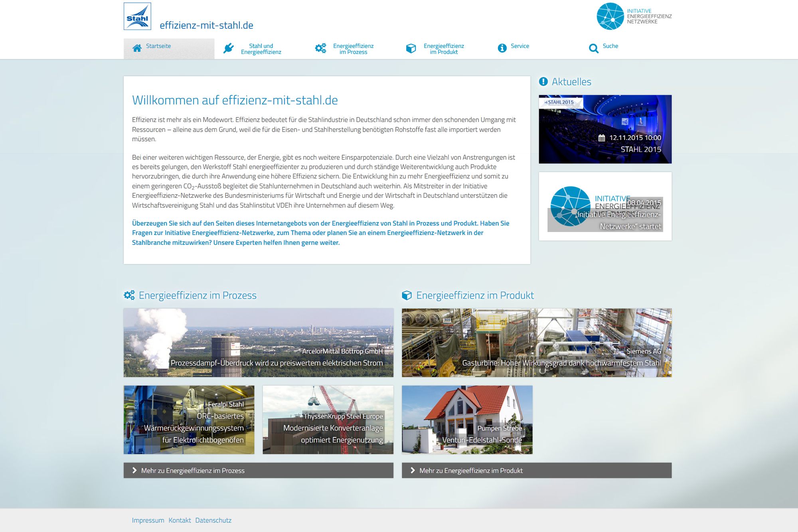Open the STAHL 2015 event thumbnail

pos(605,129)
